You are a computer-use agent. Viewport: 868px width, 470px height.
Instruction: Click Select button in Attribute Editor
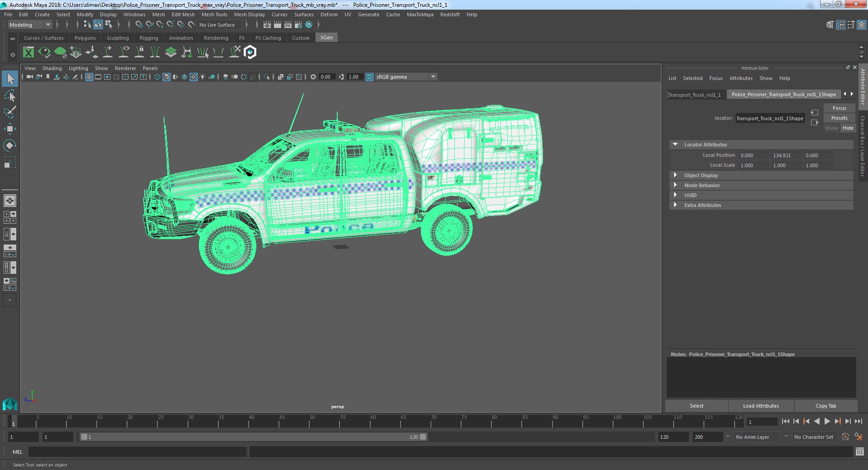click(696, 406)
